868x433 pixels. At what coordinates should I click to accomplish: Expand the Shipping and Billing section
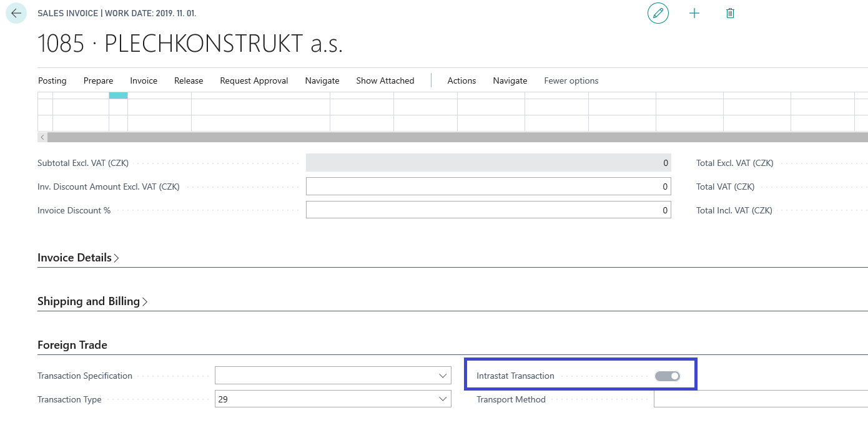92,301
